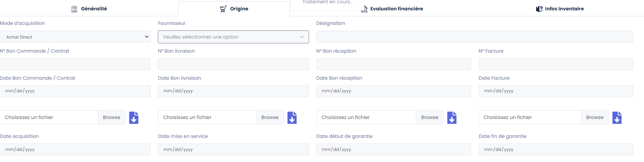644x162 pixels.
Task: Click the N° Bon livraison field
Action: pos(233,64)
